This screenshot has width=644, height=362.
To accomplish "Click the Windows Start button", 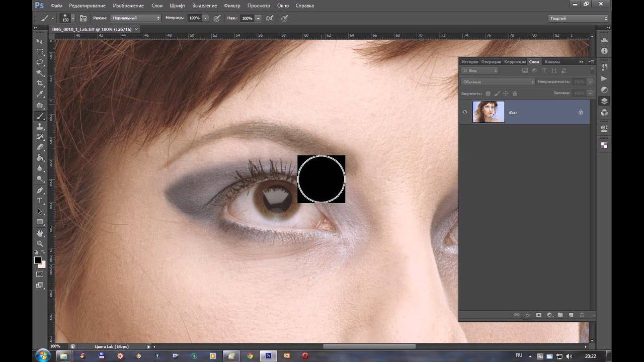I will pyautogui.click(x=43, y=355).
